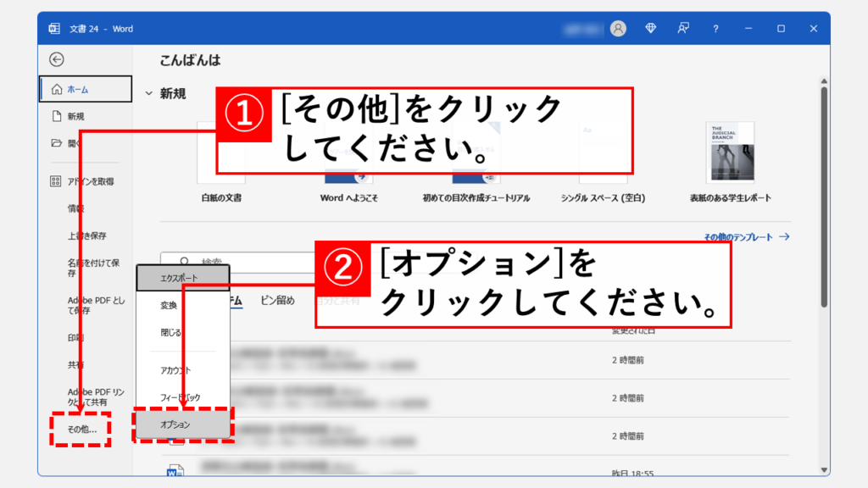Click Adobe PDF リンクとして共有
The height and width of the screenshot is (488, 868).
coord(97,397)
